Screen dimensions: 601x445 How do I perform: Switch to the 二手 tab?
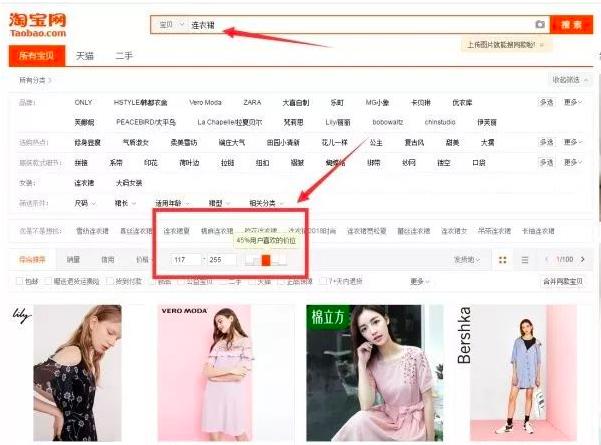pos(124,56)
